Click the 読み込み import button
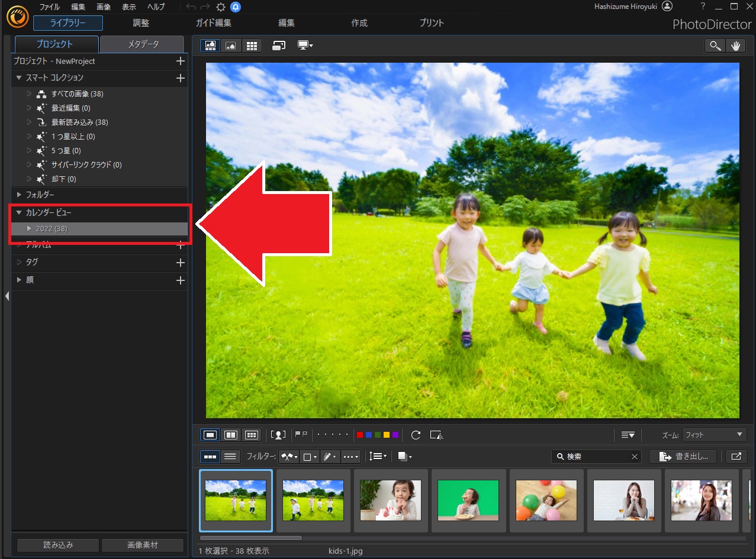Image resolution: width=756 pixels, height=559 pixels. pos(57,545)
